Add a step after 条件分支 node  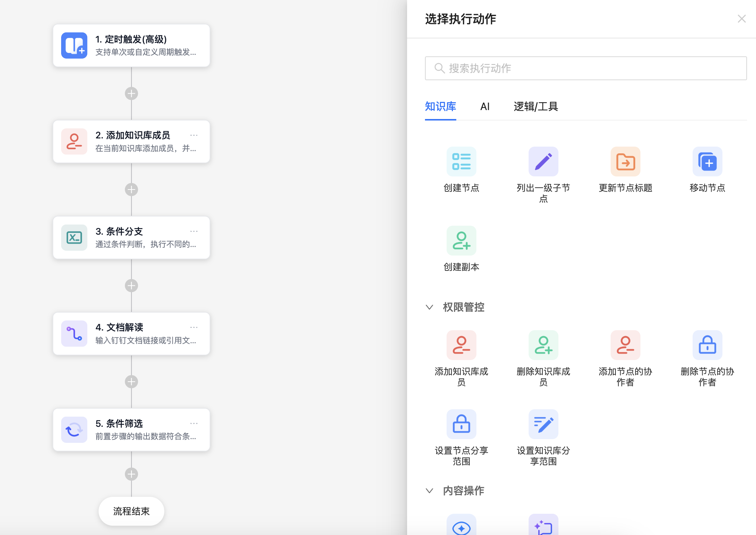click(x=131, y=286)
